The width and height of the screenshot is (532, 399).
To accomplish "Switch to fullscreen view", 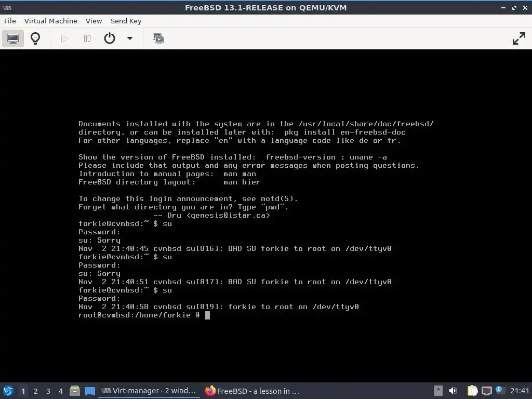I will (519, 38).
